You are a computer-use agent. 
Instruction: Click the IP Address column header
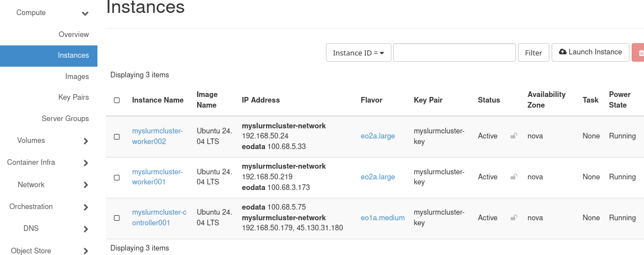[x=261, y=100]
